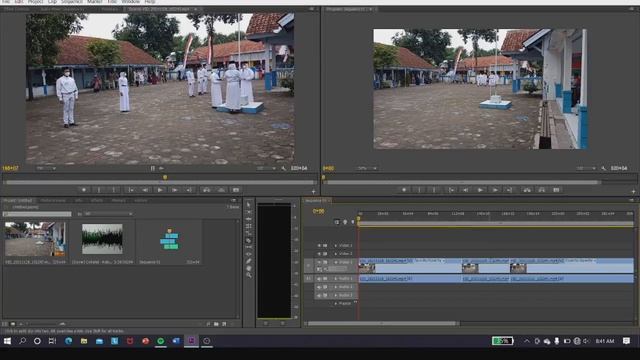Step back one frame in Source monitor
The width and height of the screenshot is (640, 360).
145,190
